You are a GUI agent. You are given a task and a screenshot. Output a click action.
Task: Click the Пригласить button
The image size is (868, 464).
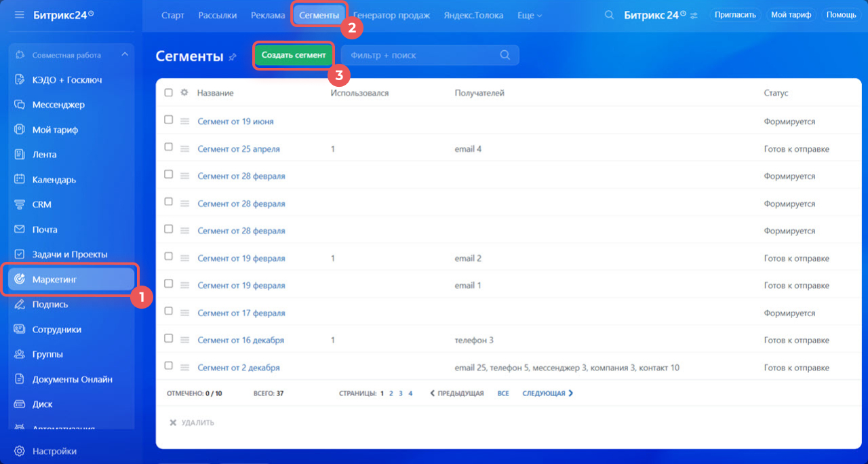(x=735, y=15)
